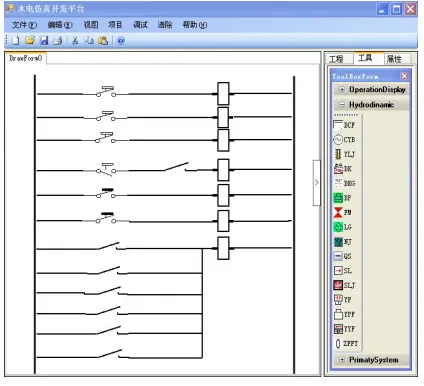Save using the floppy disk toolbar icon

pos(44,40)
